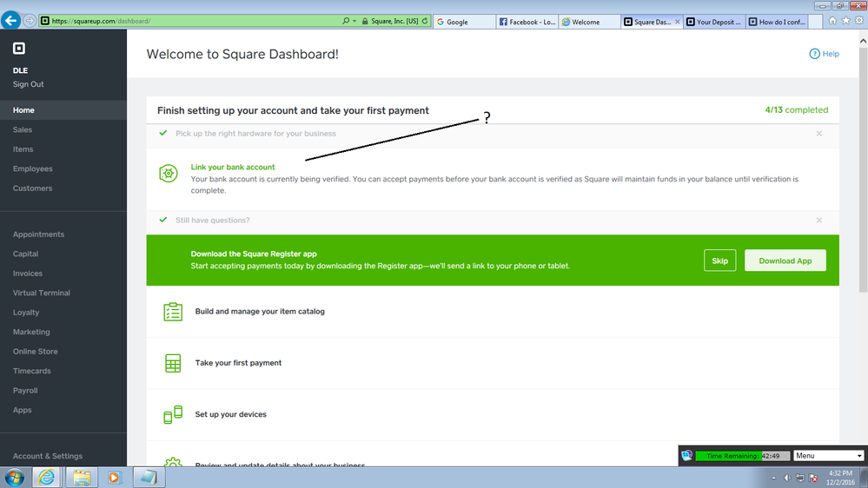Click the item catalog clipboard icon
The image size is (868, 488).
(173, 312)
